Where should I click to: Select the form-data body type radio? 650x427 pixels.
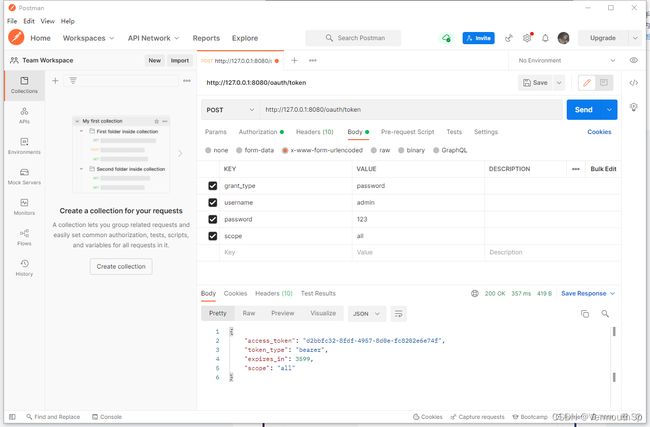239,150
